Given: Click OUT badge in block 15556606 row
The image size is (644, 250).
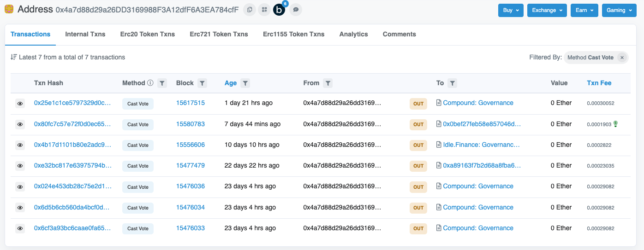Looking at the screenshot, I should (x=418, y=145).
